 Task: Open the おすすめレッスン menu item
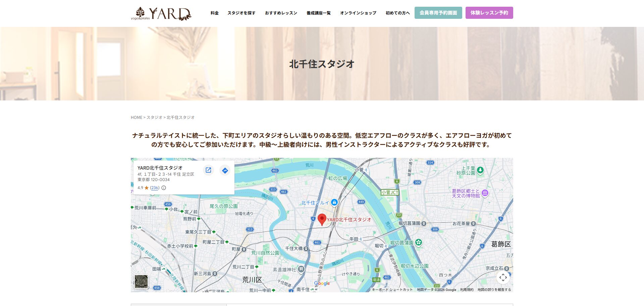[x=281, y=13]
